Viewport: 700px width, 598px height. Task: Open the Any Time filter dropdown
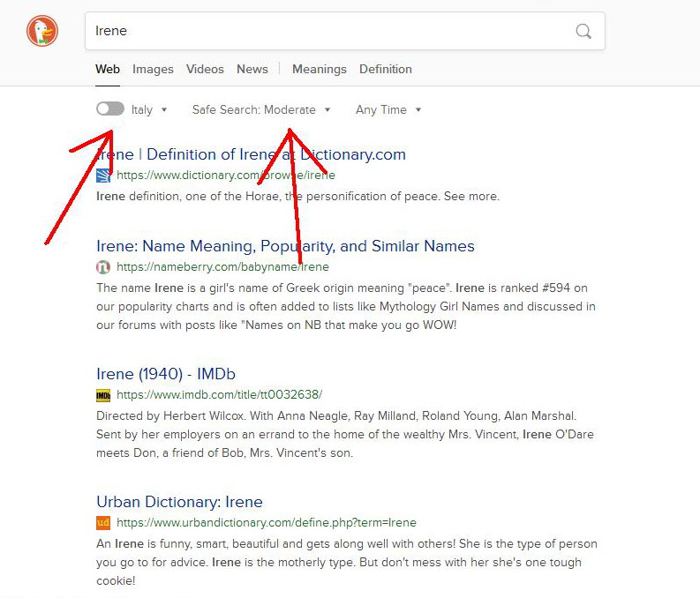(x=388, y=109)
